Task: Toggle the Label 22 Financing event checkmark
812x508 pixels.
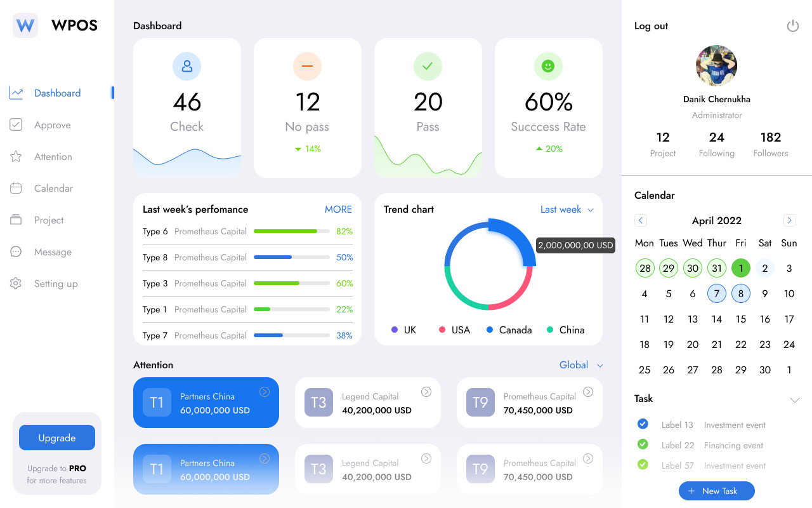Action: (x=643, y=444)
